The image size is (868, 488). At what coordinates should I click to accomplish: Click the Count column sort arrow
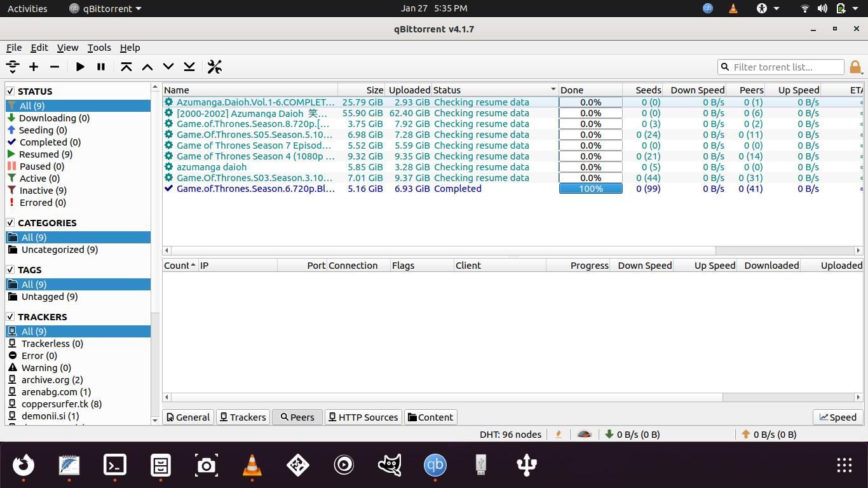193,266
